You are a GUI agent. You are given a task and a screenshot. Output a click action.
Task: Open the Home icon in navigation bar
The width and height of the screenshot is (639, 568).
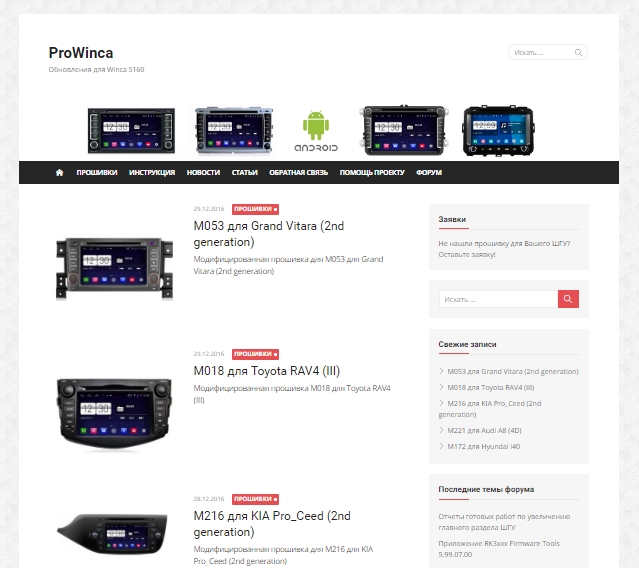click(x=59, y=173)
